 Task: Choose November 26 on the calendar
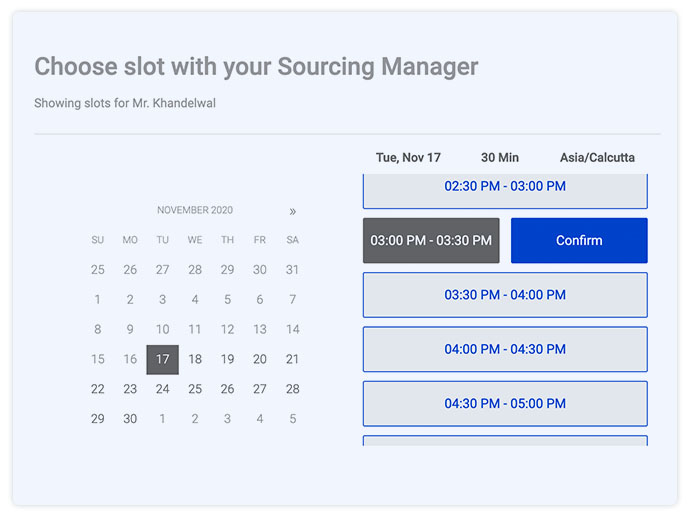click(x=227, y=389)
